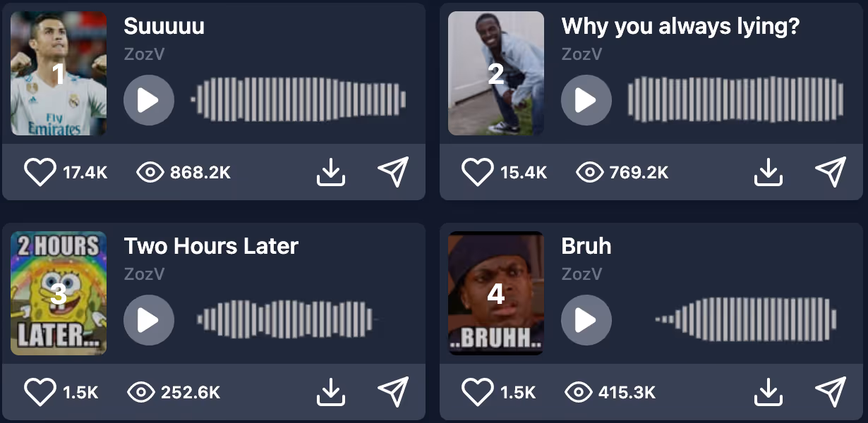Like the Why you always lying? sound
The width and height of the screenshot is (868, 423).
coord(477,172)
